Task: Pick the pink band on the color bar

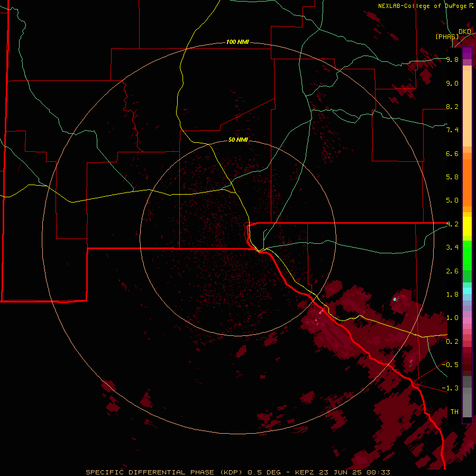Action: coord(467,321)
